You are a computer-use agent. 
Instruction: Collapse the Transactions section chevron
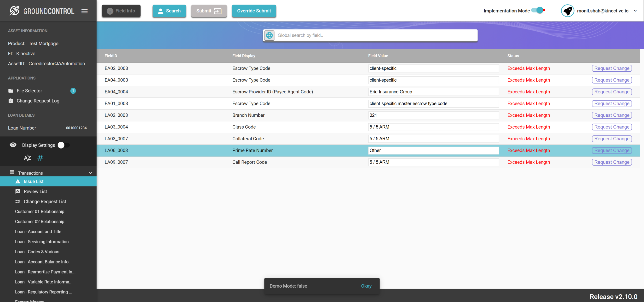coord(91,173)
